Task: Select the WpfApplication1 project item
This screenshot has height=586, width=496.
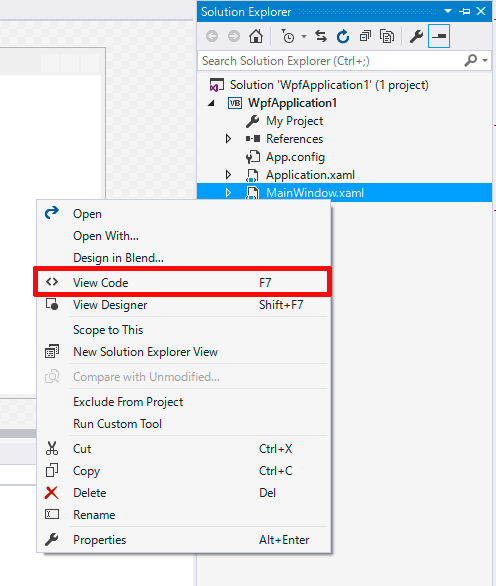Action: (292, 103)
